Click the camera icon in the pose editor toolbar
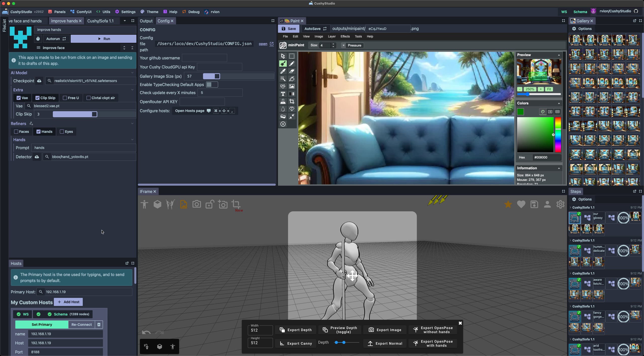This screenshot has height=356, width=644. point(196,204)
